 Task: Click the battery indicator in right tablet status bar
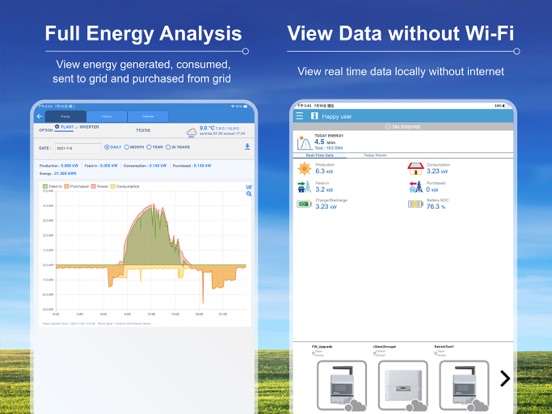click(503, 105)
